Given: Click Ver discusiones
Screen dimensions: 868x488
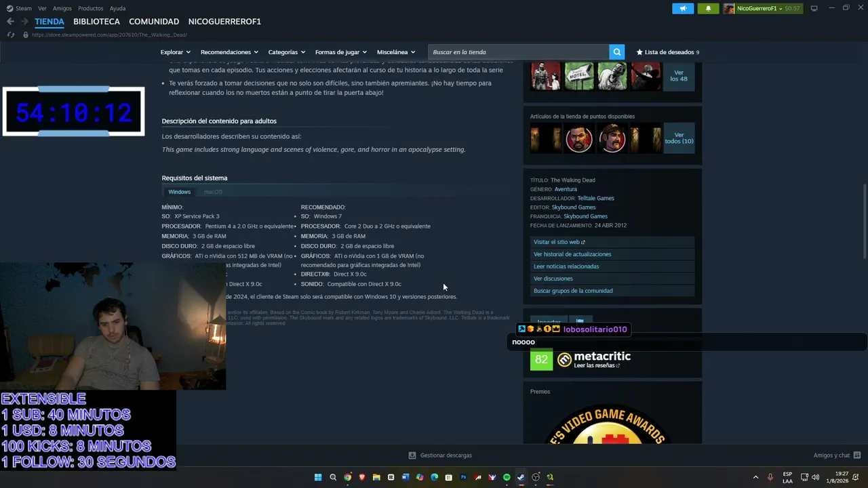Looking at the screenshot, I should tap(612, 279).
